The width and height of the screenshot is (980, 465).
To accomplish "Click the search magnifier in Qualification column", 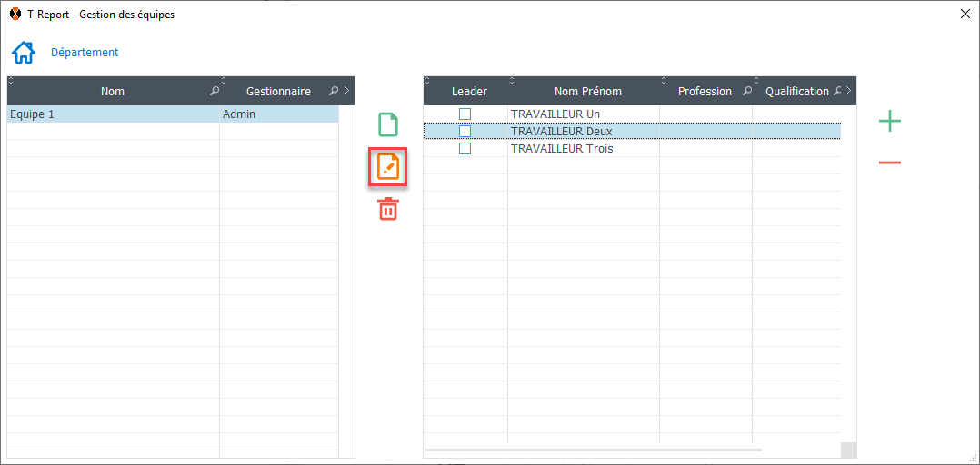I will [x=837, y=92].
